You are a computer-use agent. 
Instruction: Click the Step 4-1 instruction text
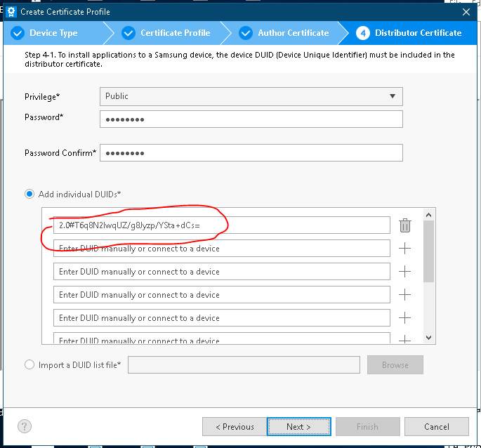tap(239, 59)
